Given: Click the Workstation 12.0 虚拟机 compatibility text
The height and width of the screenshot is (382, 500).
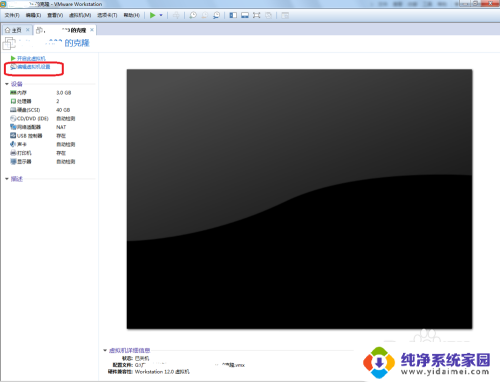Looking at the screenshot, I should 162,372.
